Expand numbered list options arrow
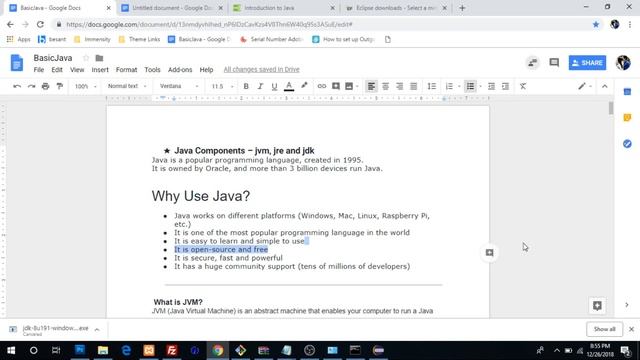Screen dimensions: 640x360 [459, 86]
